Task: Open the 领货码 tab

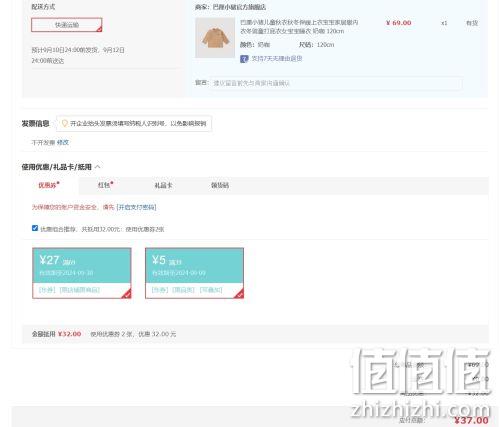Action: coord(220,185)
